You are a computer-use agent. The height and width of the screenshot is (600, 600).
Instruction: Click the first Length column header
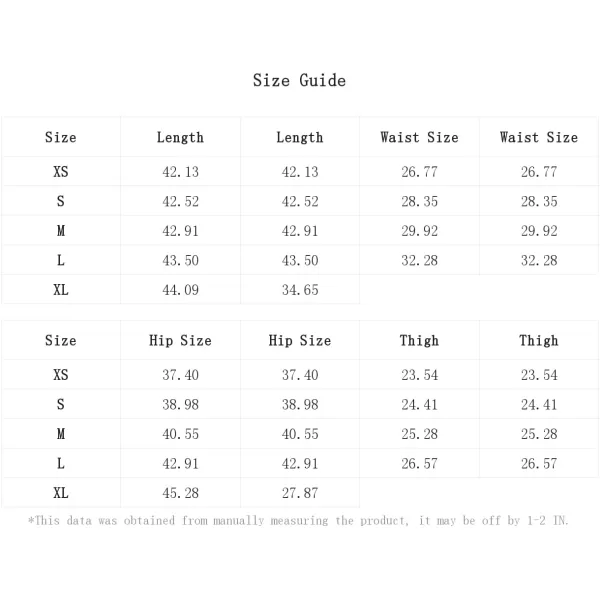tap(180, 137)
